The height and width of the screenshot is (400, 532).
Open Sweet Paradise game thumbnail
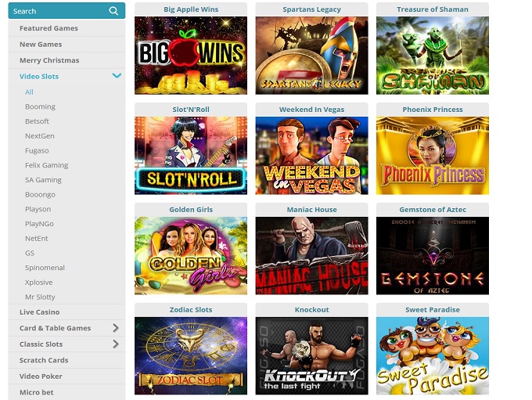(432, 356)
